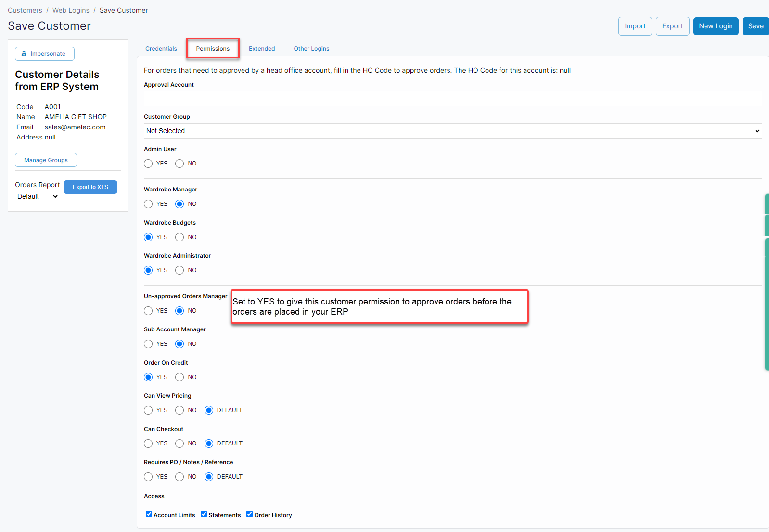Image resolution: width=769 pixels, height=532 pixels.
Task: Disable the Order History checkbox
Action: (250, 514)
